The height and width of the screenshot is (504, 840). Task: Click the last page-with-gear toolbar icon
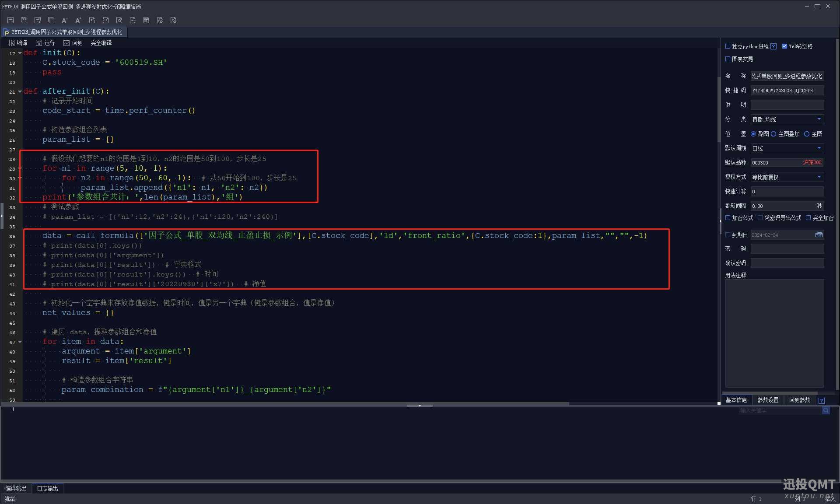173,20
